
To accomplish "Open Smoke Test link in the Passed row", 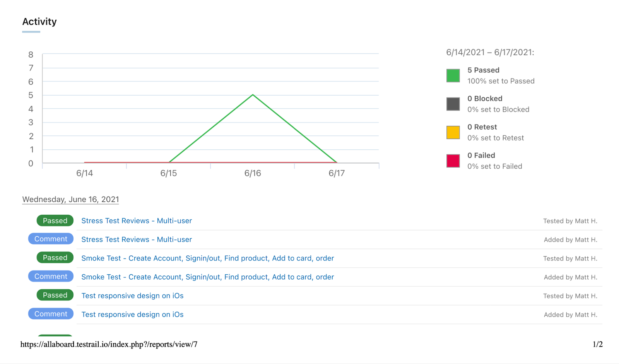I will (207, 258).
